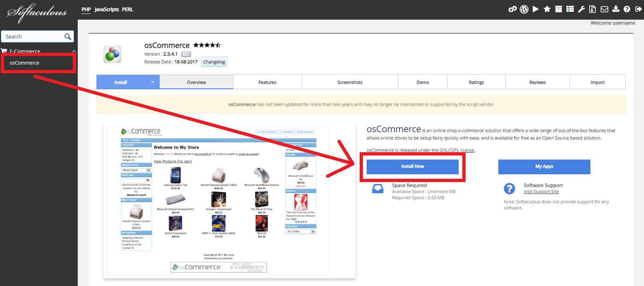
Task: Log out using the exit arrow icon
Action: [x=638, y=9]
